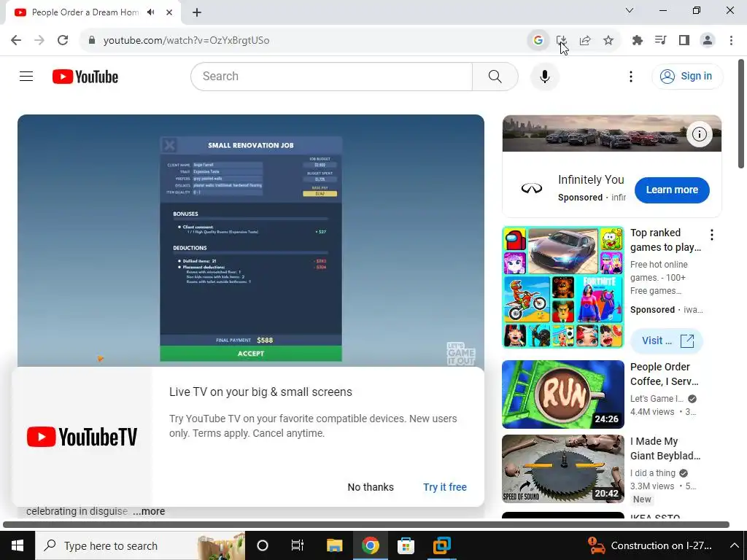Open File Explorer from taskbar
Screen dimensions: 747x560
pos(334,545)
